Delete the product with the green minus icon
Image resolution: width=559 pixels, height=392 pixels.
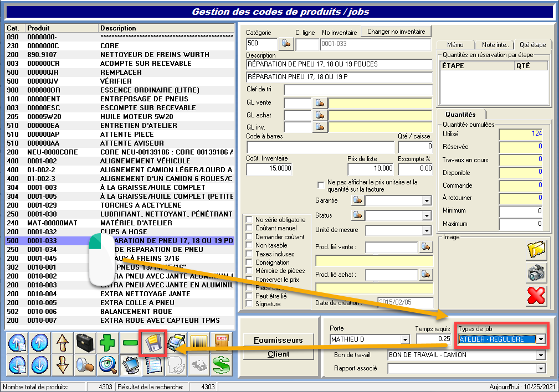pyautogui.click(x=130, y=343)
